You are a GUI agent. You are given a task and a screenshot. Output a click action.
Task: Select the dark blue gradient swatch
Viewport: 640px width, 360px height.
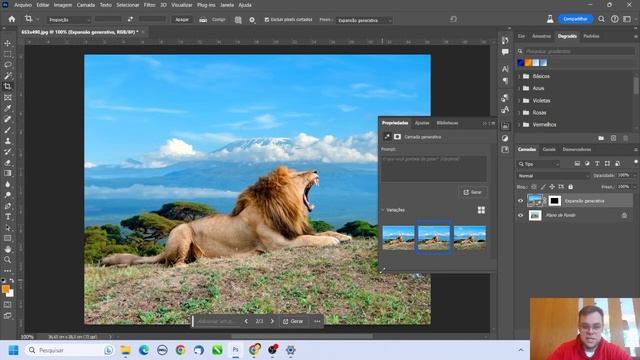520,62
